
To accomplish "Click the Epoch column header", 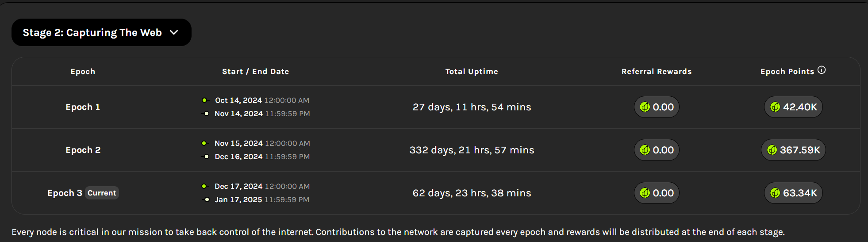I will (83, 71).
